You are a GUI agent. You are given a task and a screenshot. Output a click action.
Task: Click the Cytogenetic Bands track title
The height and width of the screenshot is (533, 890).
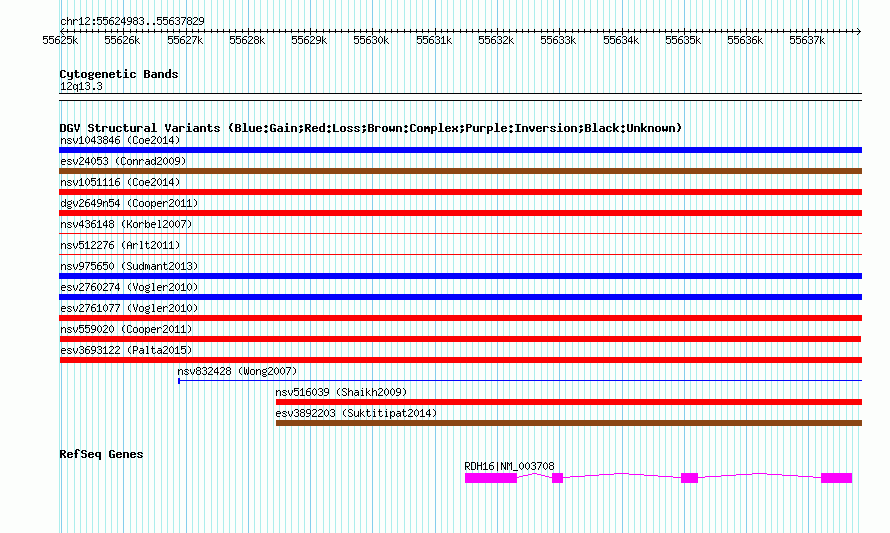point(119,74)
